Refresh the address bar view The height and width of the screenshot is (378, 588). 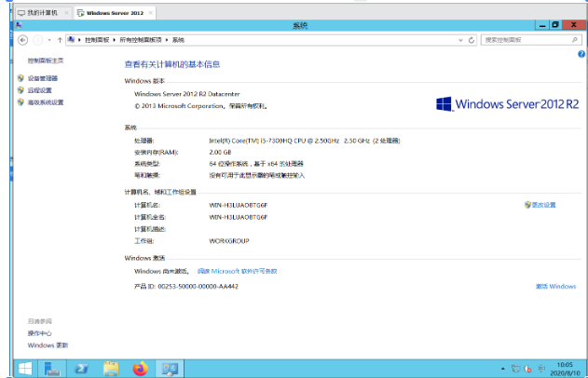click(x=472, y=40)
